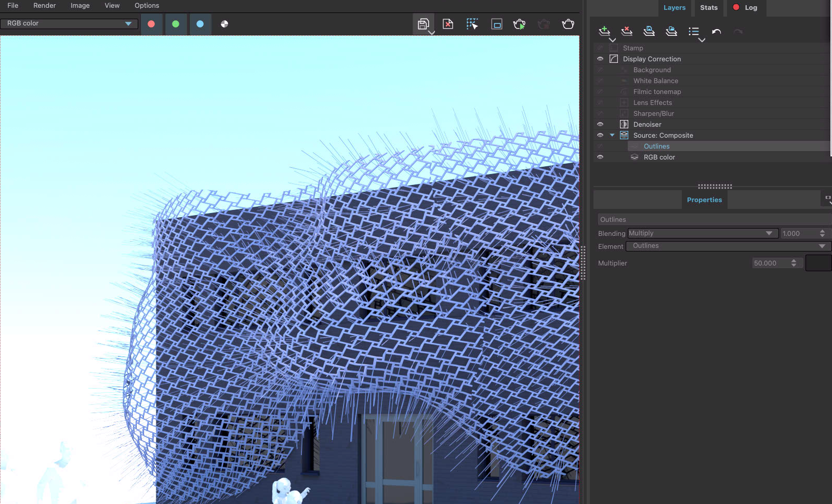Click the blending opacity value field
The image size is (832, 504).
coord(798,233)
